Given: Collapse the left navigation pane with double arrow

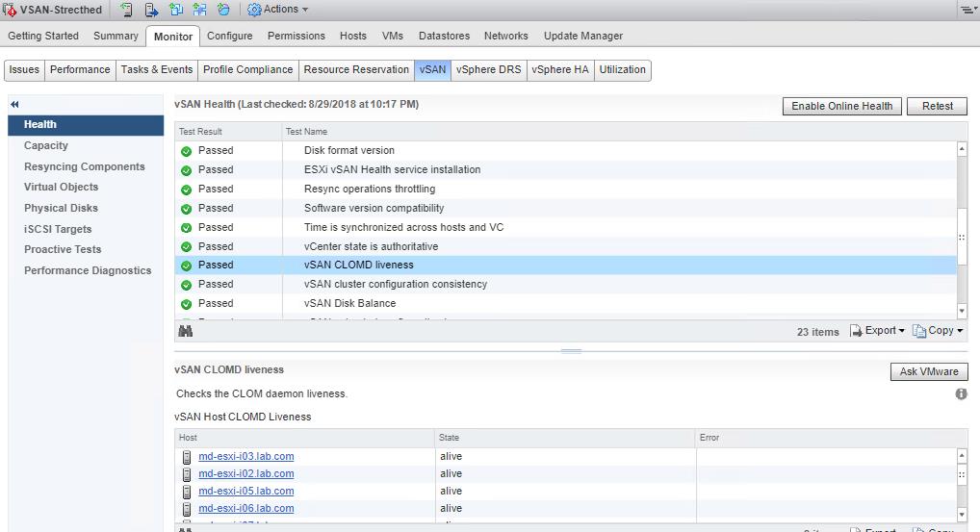Looking at the screenshot, I should [14, 104].
